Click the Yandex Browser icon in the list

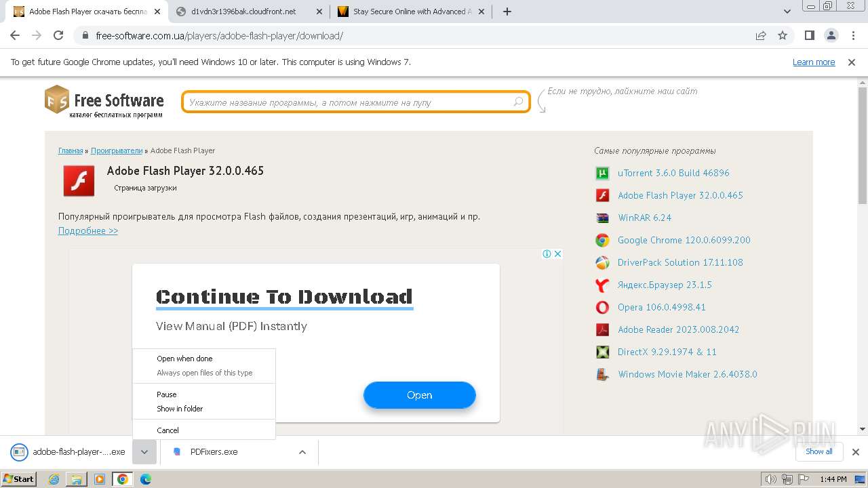click(602, 285)
